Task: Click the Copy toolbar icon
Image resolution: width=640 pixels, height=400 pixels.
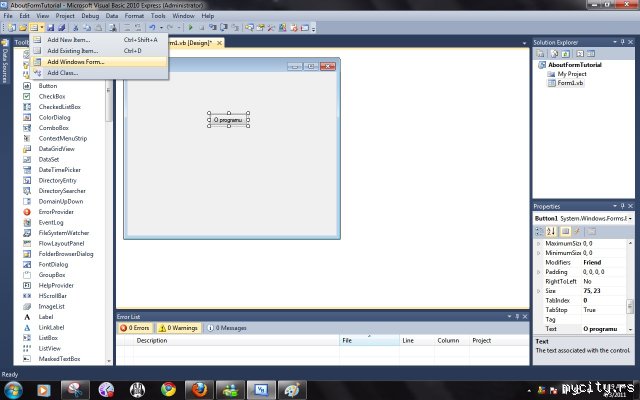Action: (87, 28)
